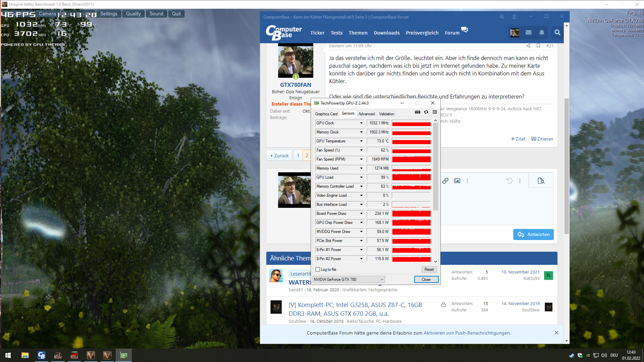Viewport: 644px width, 362px height.
Task: Open the forum messages envelope icon
Action: pos(529,33)
